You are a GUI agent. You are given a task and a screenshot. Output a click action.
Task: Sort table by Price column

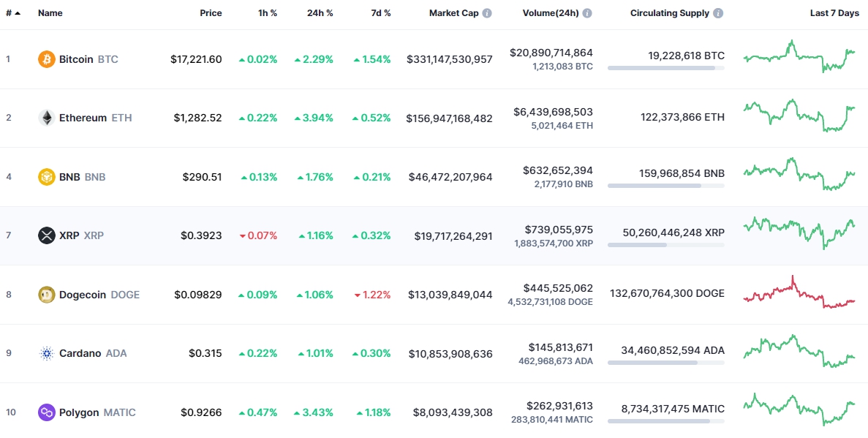point(211,13)
